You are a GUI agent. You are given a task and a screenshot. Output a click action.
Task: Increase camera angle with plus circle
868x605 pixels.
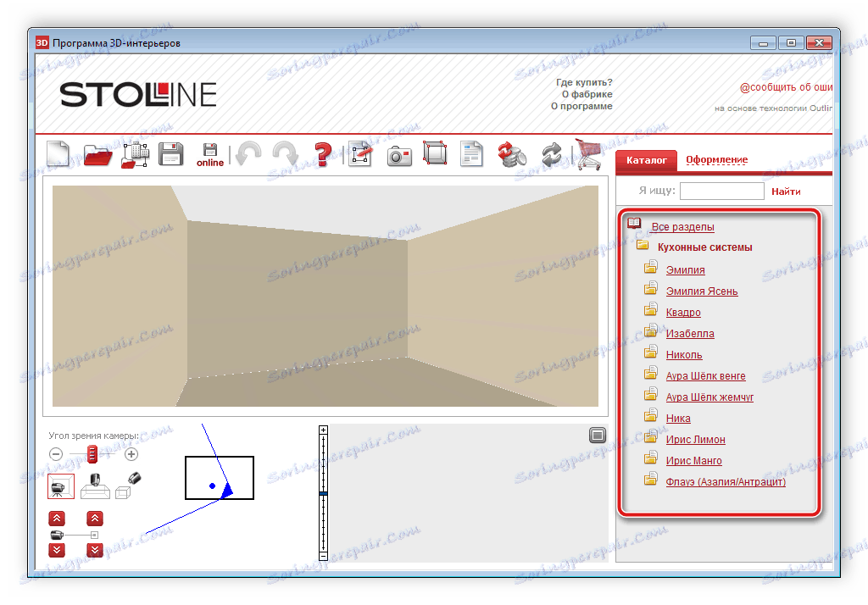[131, 454]
